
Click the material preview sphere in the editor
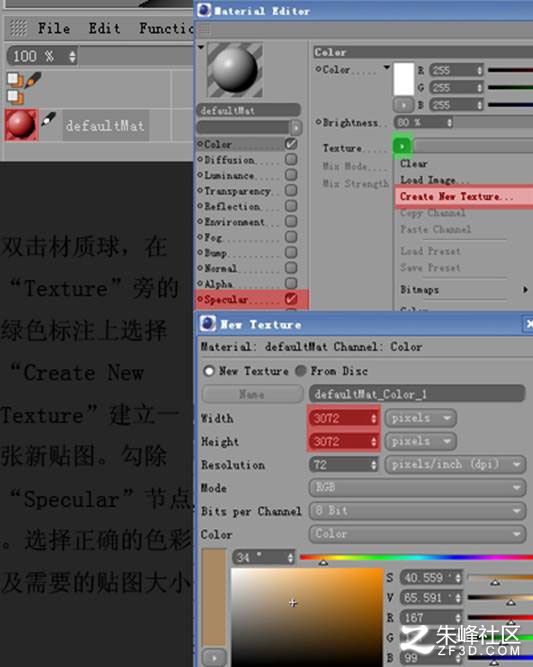click(234, 69)
